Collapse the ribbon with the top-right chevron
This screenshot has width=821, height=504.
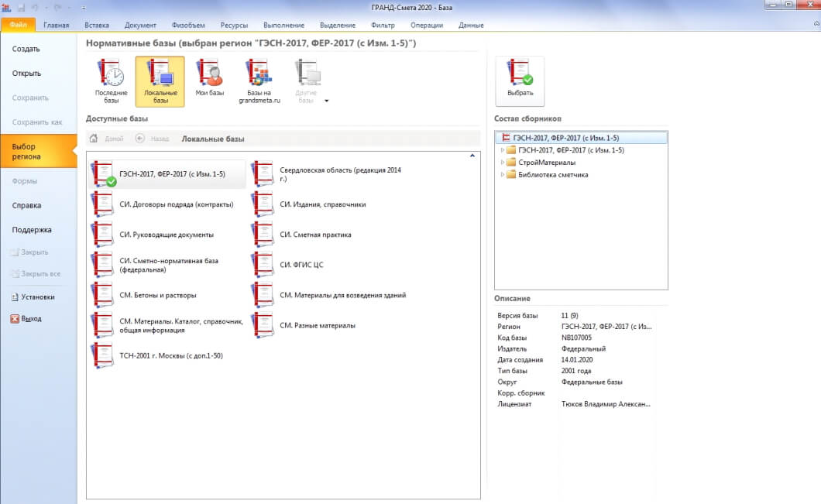(x=816, y=24)
